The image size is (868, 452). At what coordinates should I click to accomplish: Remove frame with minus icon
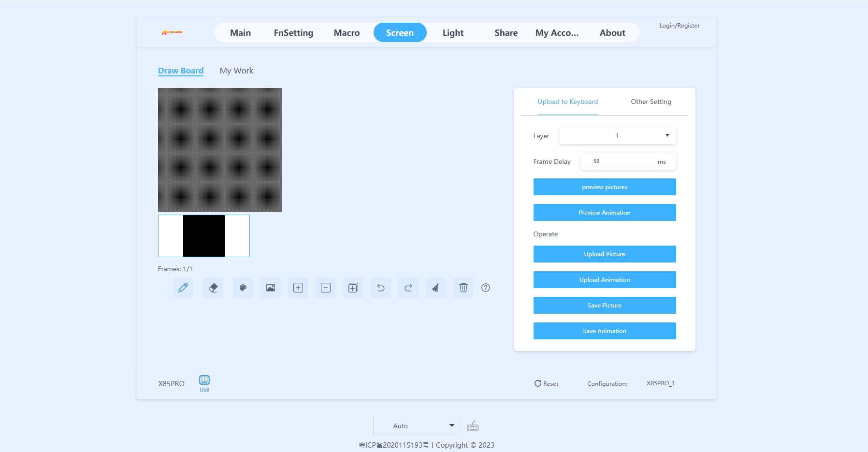point(326,288)
